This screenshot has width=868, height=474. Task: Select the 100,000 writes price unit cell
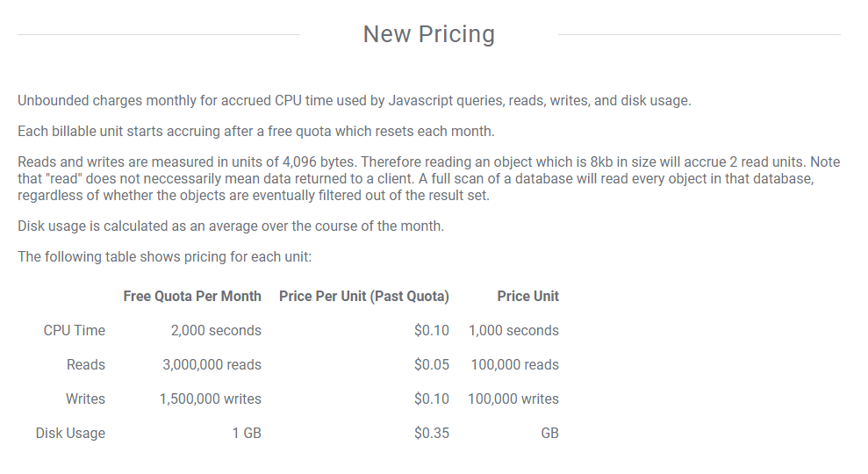click(x=513, y=399)
